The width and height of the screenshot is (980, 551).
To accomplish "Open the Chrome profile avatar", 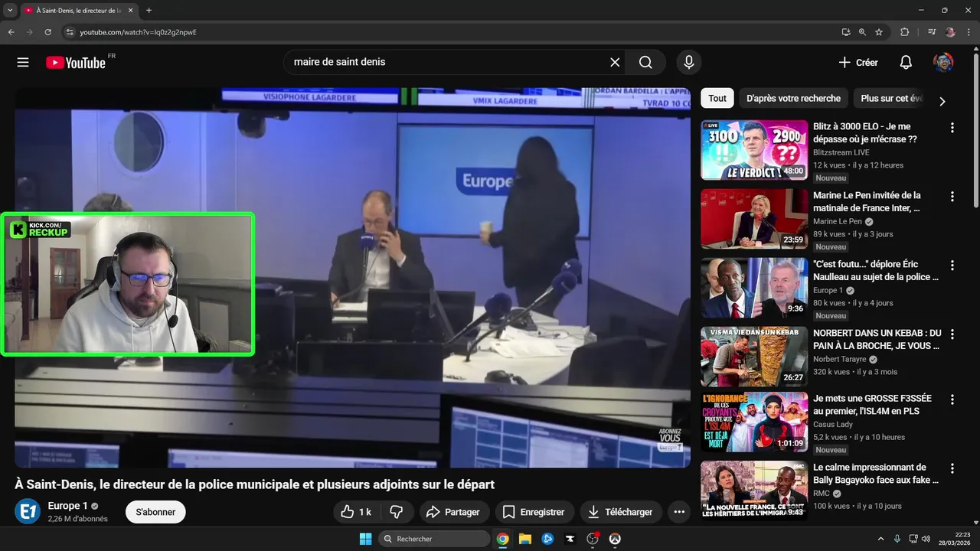I will pyautogui.click(x=950, y=32).
